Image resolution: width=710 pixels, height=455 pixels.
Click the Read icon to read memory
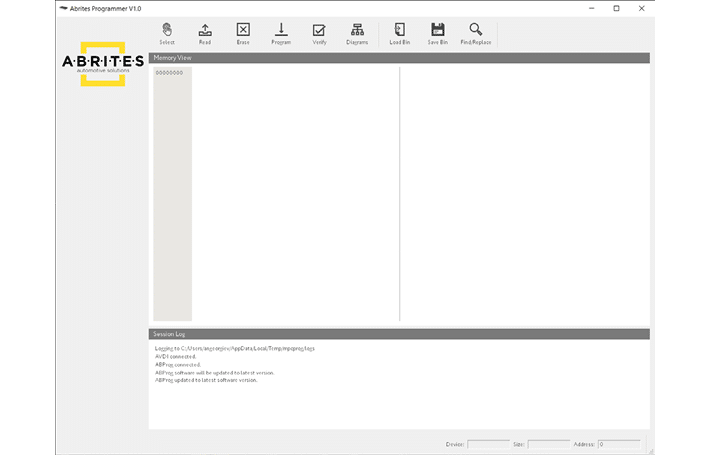click(x=205, y=33)
